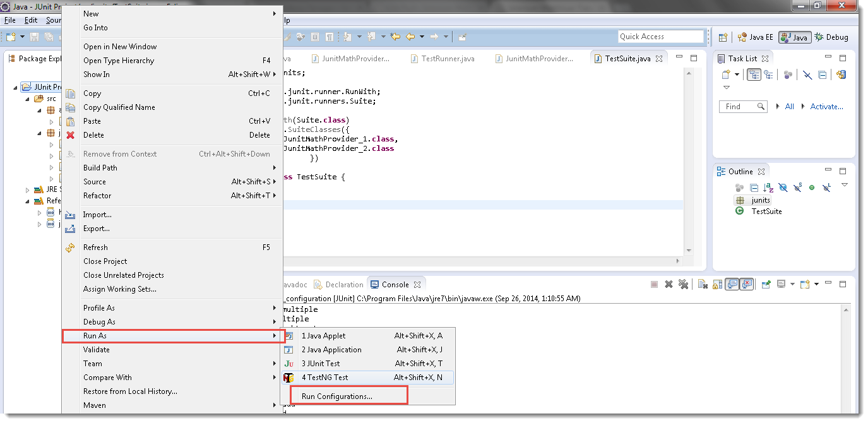Click the All link in Task List
This screenshot has width=868, height=423.
click(789, 107)
